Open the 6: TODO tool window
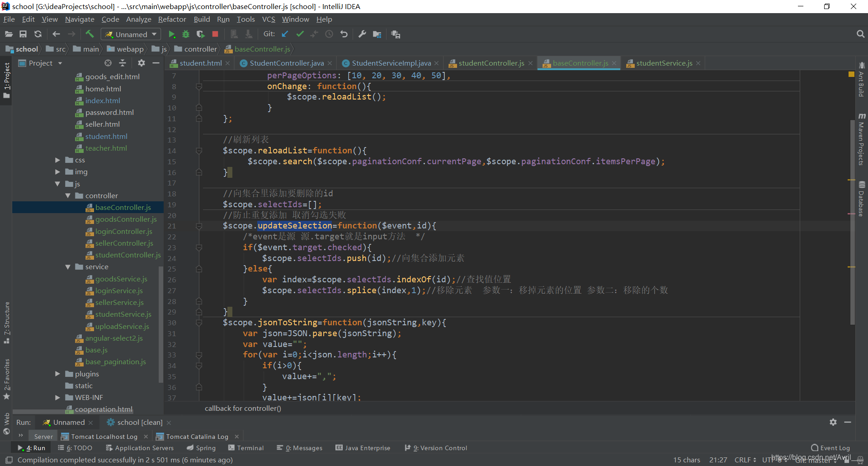This screenshot has width=868, height=466. (x=75, y=448)
